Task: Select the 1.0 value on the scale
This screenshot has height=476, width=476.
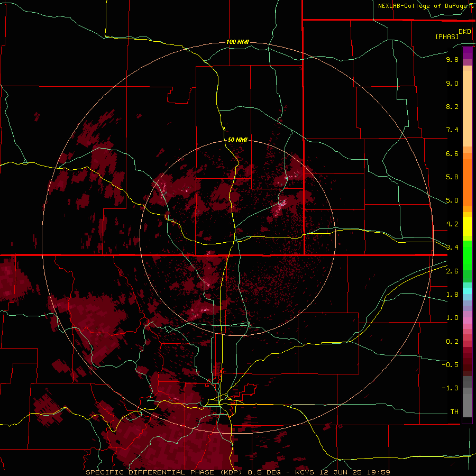Action: [x=452, y=318]
